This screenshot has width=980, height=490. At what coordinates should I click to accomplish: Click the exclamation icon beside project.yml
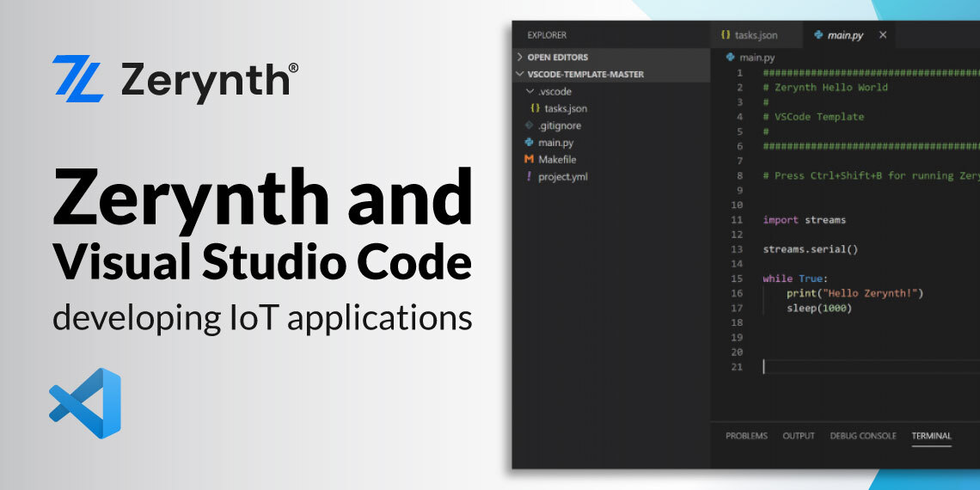530,176
